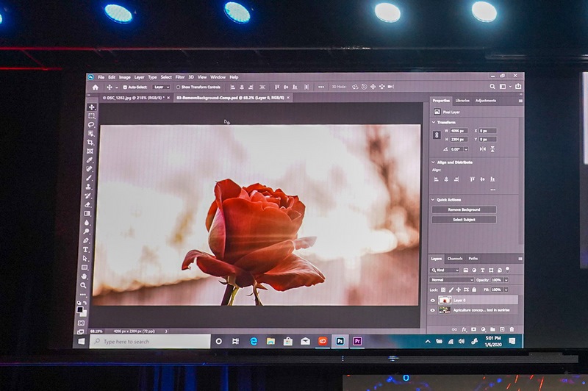Select the History Brush tool
Image resolution: width=588 pixels, height=391 pixels.
[x=87, y=195]
